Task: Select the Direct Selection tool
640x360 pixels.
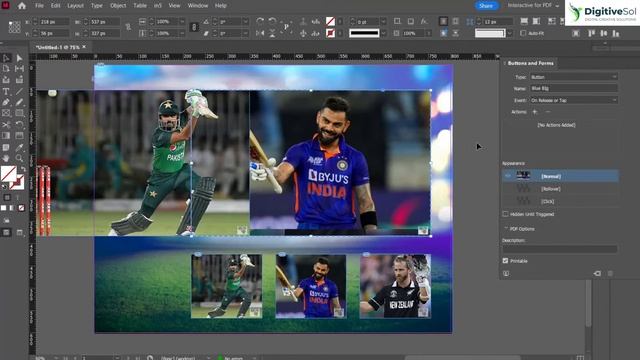Action: (19, 58)
